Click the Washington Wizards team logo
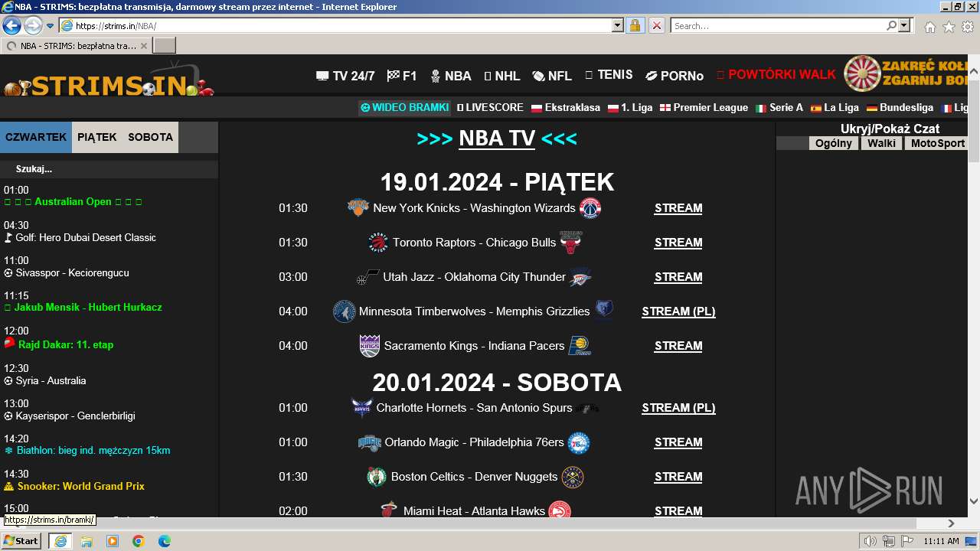This screenshot has height=551, width=980. point(590,208)
